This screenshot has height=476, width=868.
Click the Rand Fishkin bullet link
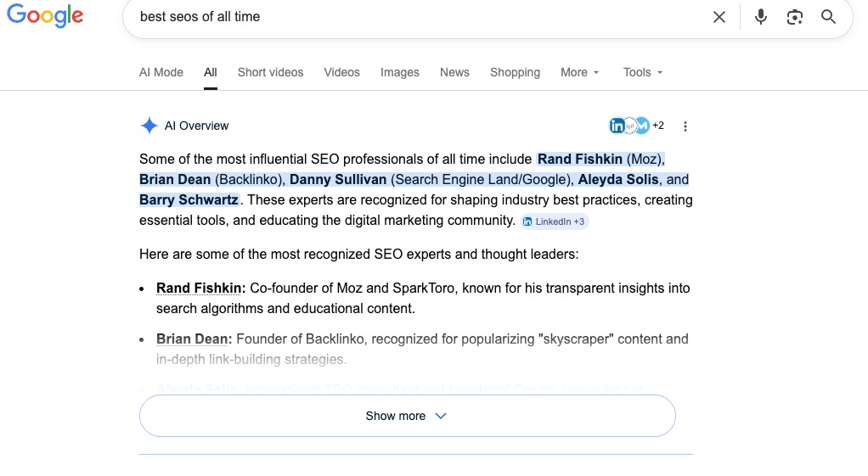point(200,288)
